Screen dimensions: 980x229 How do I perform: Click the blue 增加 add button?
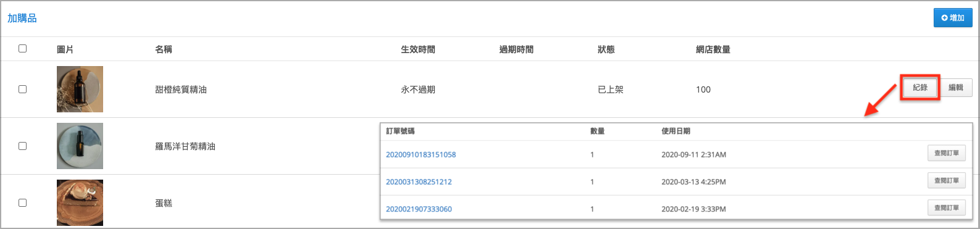(953, 18)
